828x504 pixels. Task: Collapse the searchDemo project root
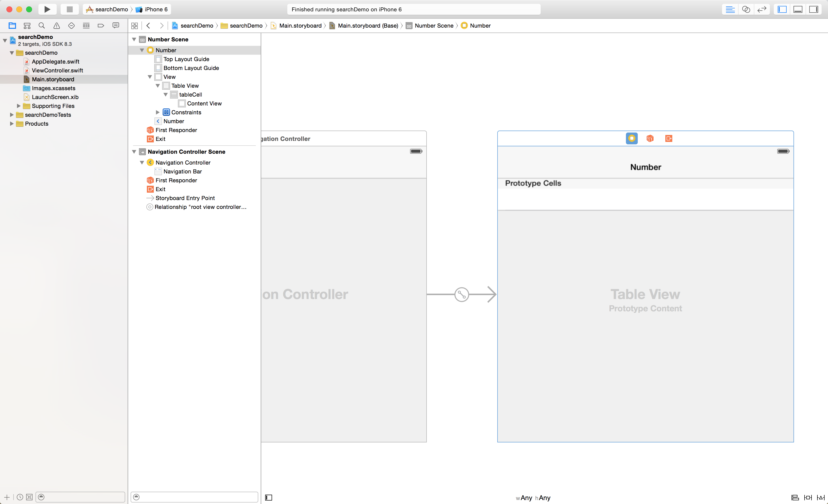(x=5, y=40)
